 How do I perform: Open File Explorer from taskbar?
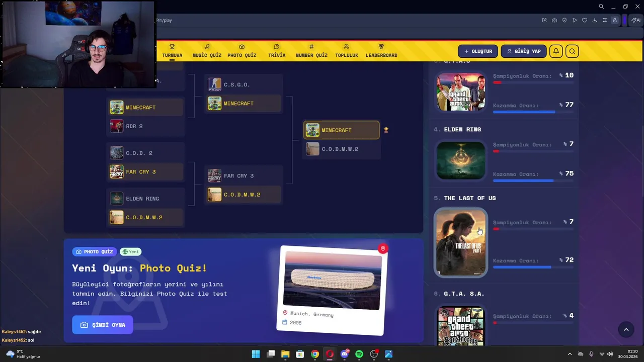(x=285, y=354)
